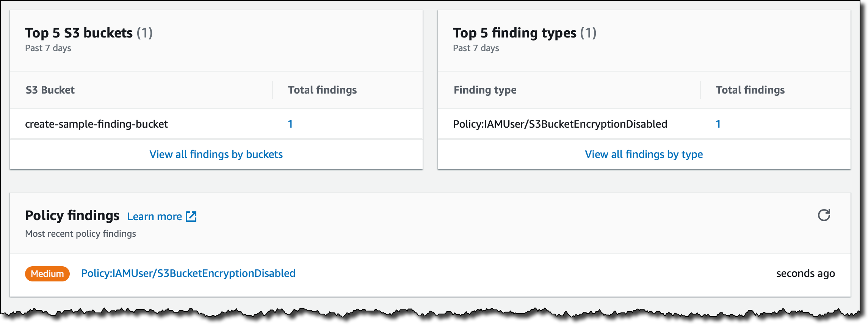Viewport: 868px width, 325px height.
Task: View all findings by buckets
Action: tap(216, 154)
